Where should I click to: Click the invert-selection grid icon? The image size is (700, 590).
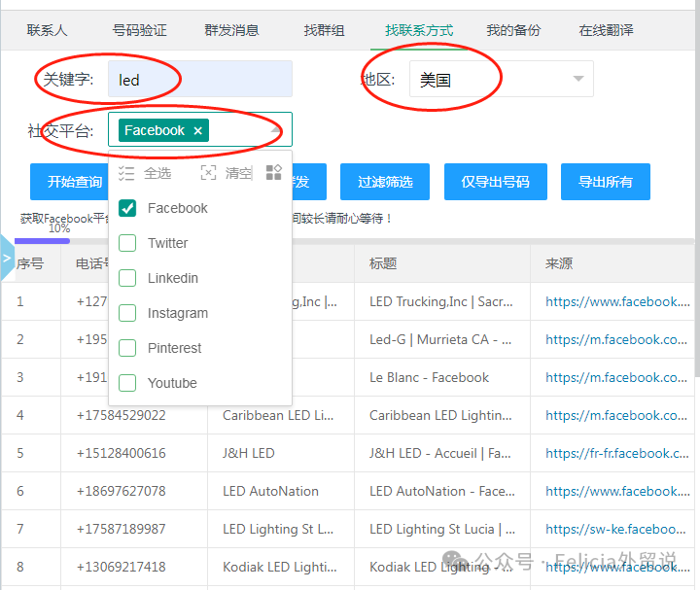[273, 173]
